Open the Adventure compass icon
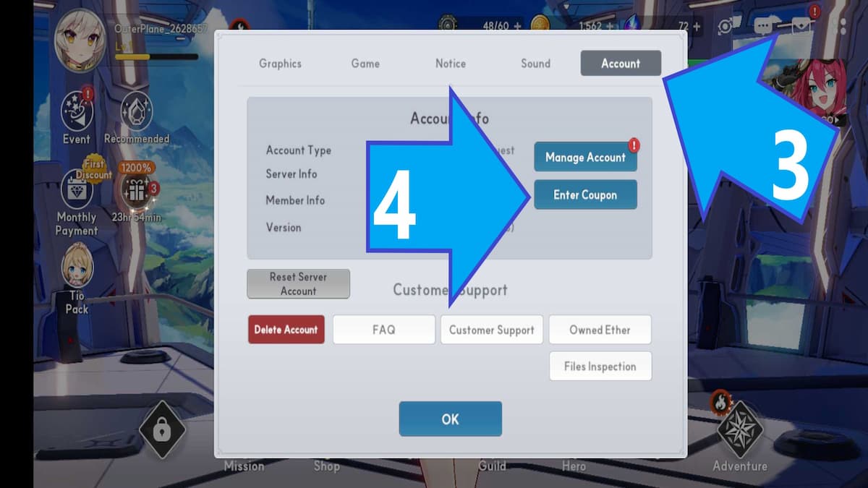This screenshot has height=488, width=868. [x=740, y=432]
